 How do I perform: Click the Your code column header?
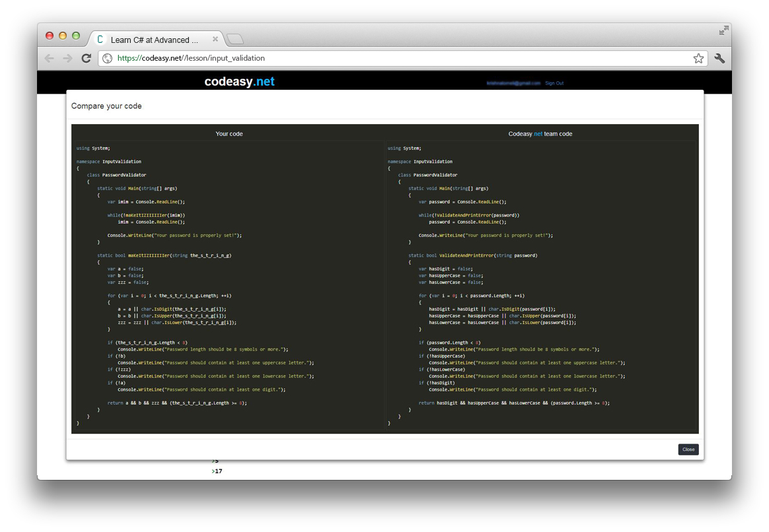click(x=229, y=134)
